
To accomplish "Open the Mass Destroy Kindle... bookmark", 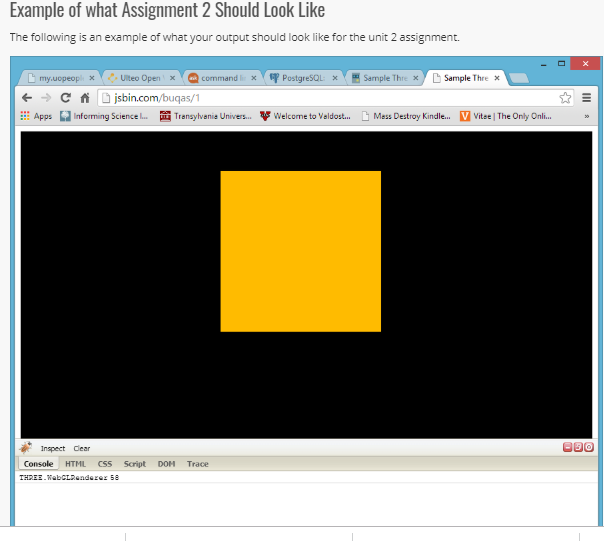I will click(x=406, y=116).
